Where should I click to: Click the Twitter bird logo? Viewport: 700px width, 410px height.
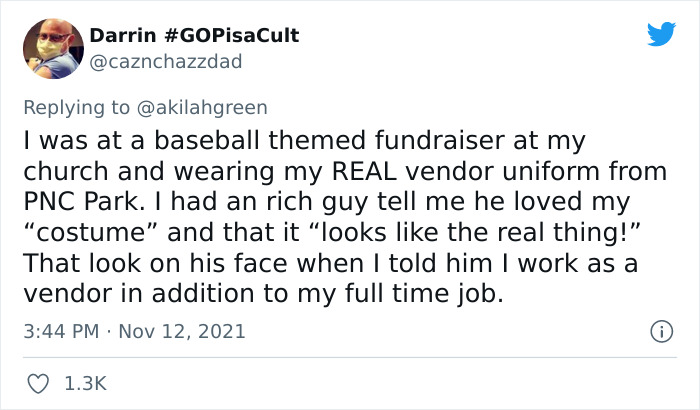661,35
